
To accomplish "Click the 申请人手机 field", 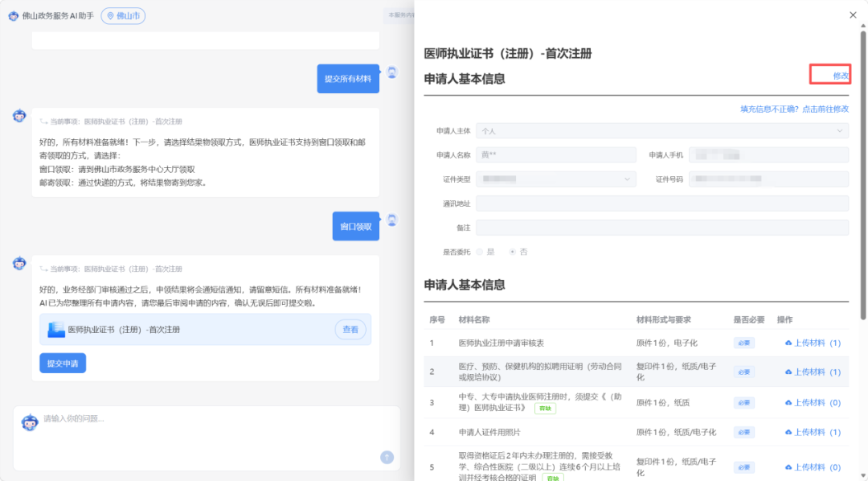I will 768,154.
